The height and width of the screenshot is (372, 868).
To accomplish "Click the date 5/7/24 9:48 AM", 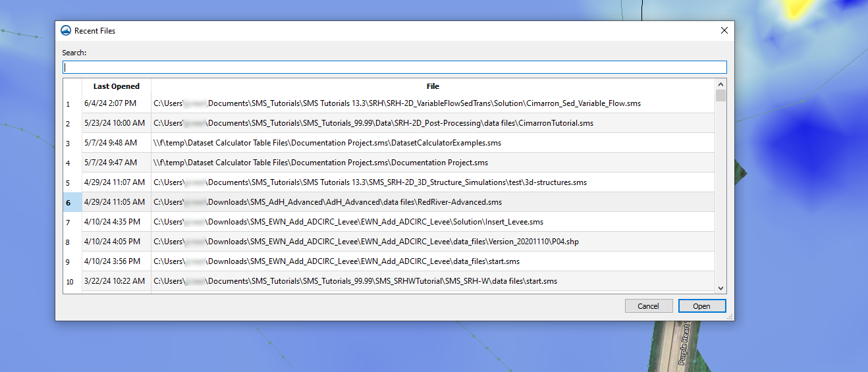I will pyautogui.click(x=111, y=143).
